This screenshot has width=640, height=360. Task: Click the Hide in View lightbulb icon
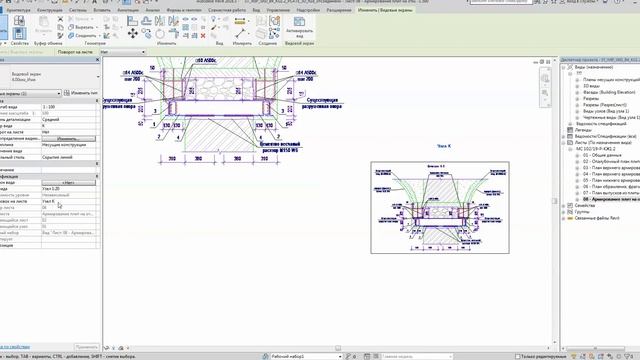click(213, 19)
